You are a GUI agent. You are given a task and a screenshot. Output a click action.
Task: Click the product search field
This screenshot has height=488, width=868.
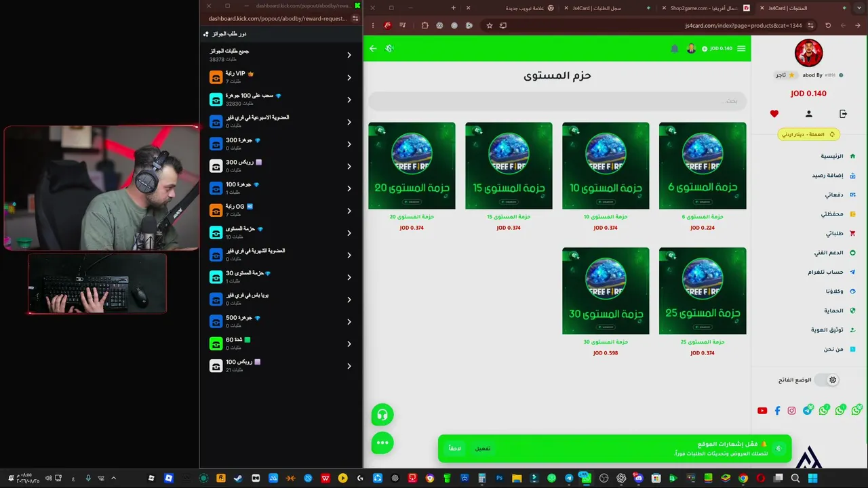[557, 101]
